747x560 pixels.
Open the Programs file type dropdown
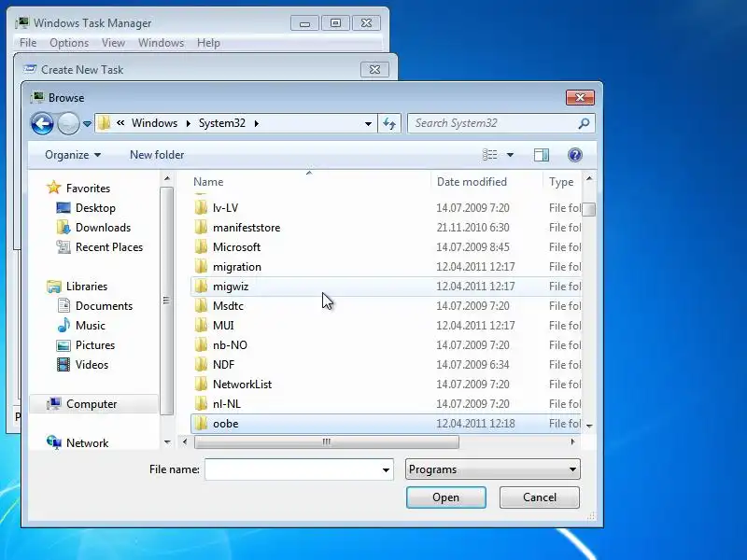pyautogui.click(x=493, y=469)
